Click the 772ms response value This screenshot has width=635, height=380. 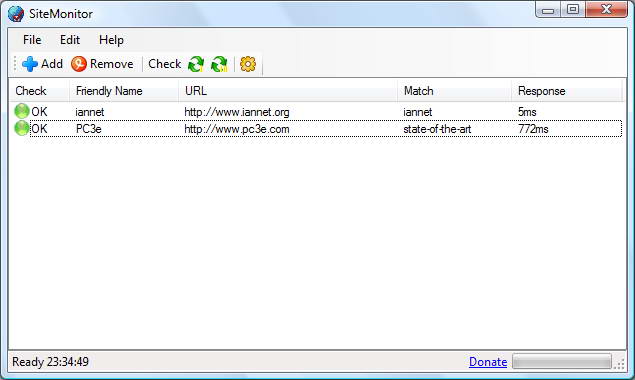click(533, 129)
